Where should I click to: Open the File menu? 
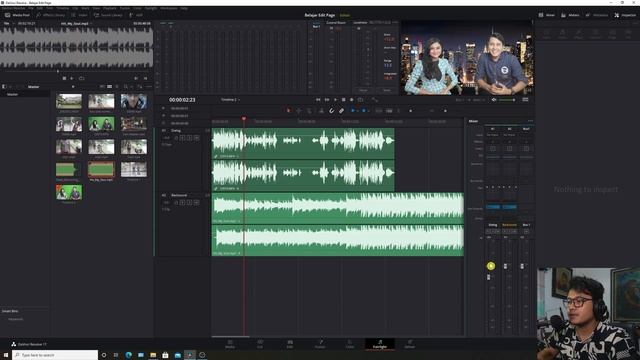[x=31, y=8]
